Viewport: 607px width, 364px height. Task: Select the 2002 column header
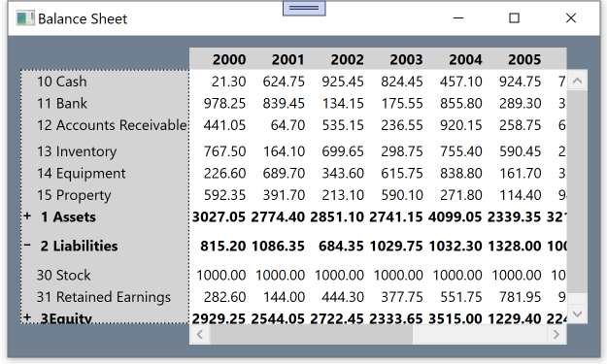pyautogui.click(x=348, y=59)
